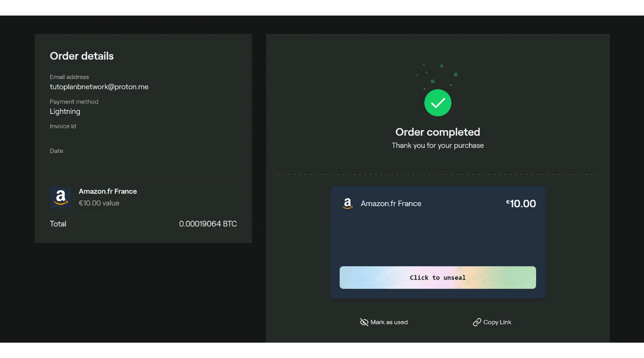Click the Total 0.00019064 BTC amount
Image resolution: width=644 pixels, height=358 pixels.
point(208,224)
